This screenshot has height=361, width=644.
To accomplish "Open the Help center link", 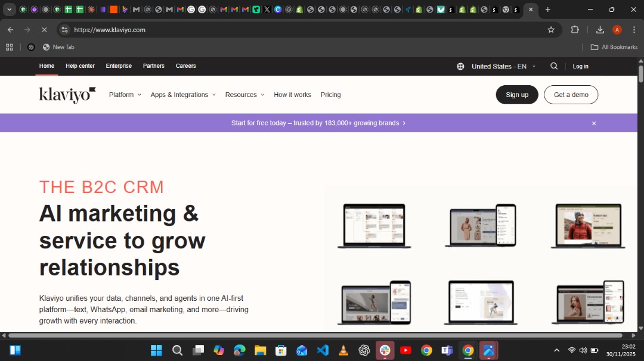I will [x=80, y=66].
